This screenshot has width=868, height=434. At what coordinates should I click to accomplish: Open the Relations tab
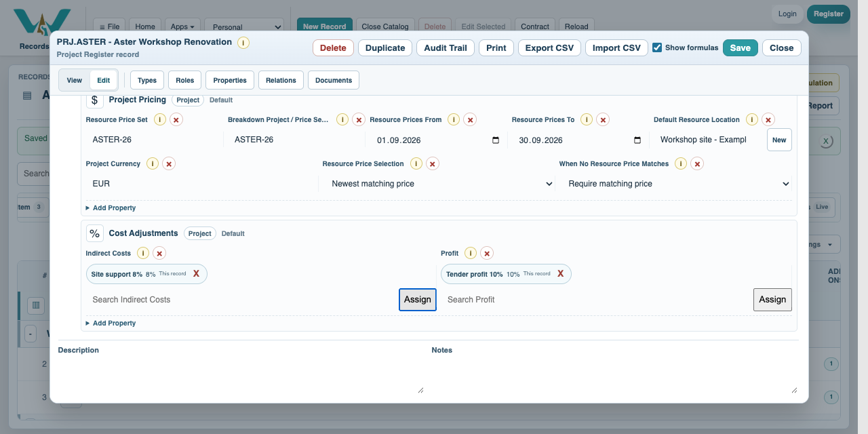[x=281, y=80]
